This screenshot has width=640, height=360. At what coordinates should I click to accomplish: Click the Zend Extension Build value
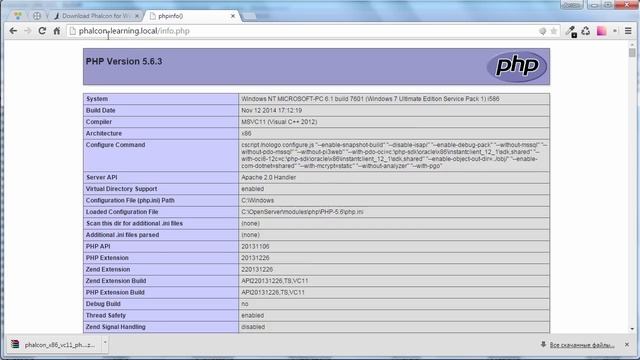point(275,281)
